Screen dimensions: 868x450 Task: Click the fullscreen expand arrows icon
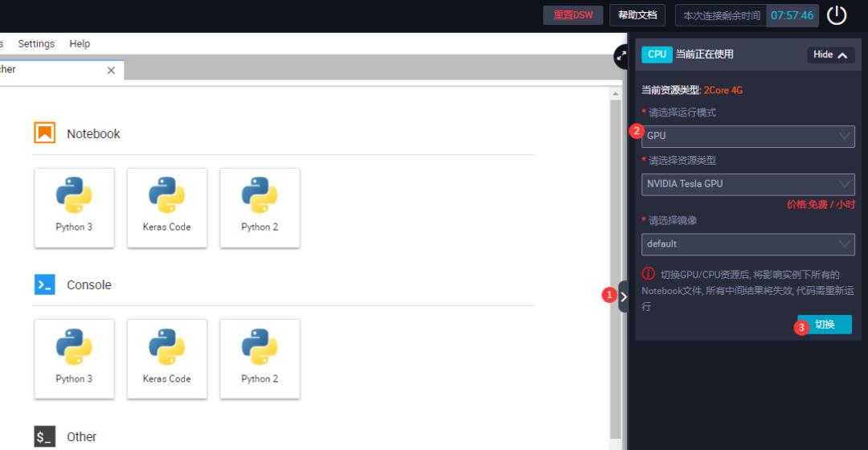(621, 56)
